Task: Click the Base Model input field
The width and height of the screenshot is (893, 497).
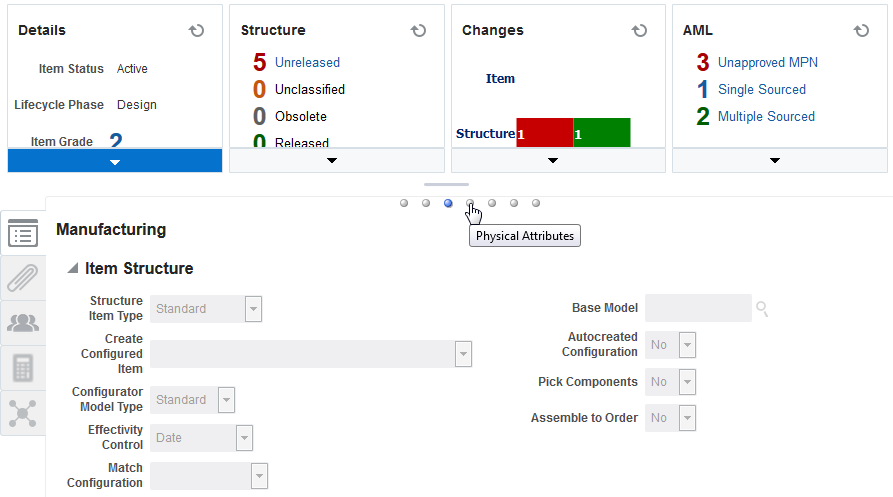Action: pyautogui.click(x=698, y=309)
